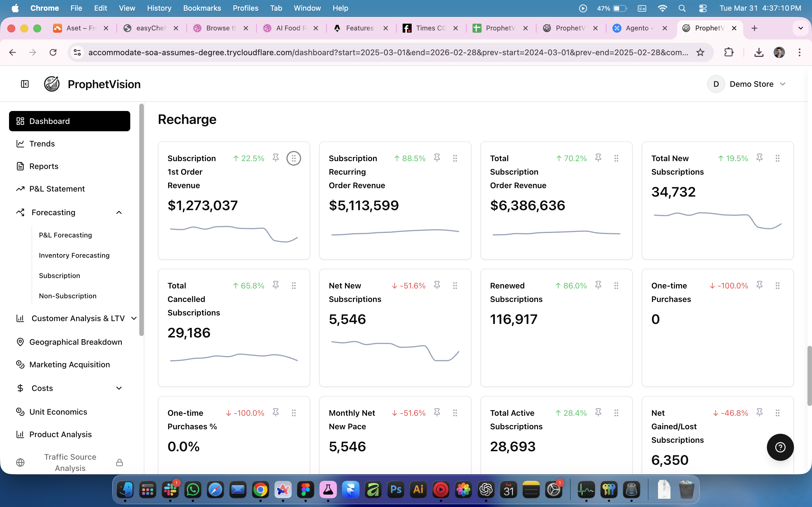Open the Bookmarks menu in menu bar
This screenshot has height=507, width=812.
(x=202, y=8)
